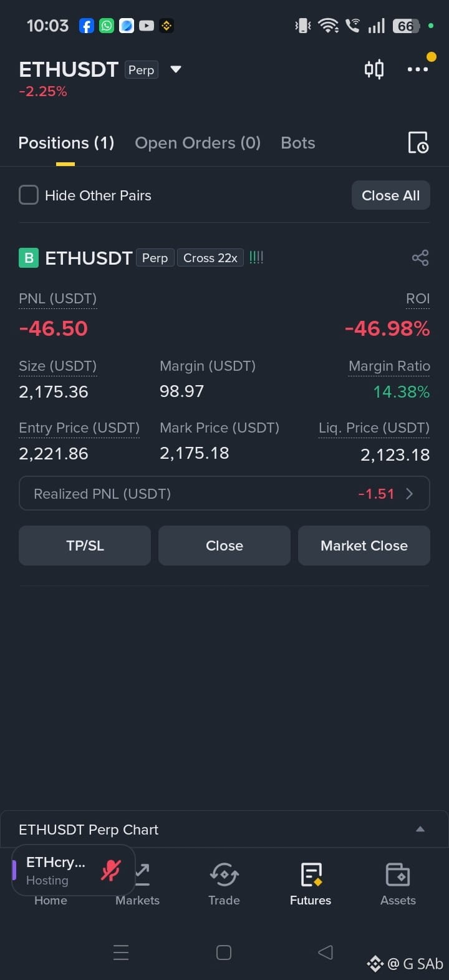Click the Market Close button

[364, 546]
